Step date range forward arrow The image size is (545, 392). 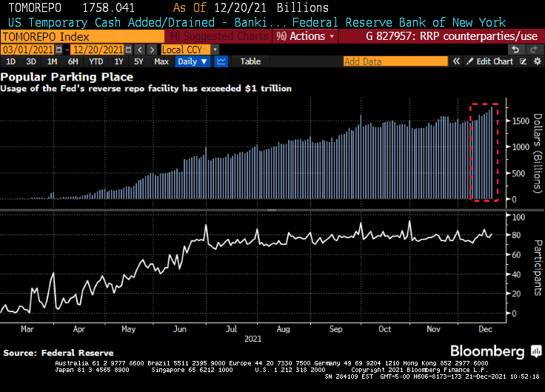coord(150,49)
